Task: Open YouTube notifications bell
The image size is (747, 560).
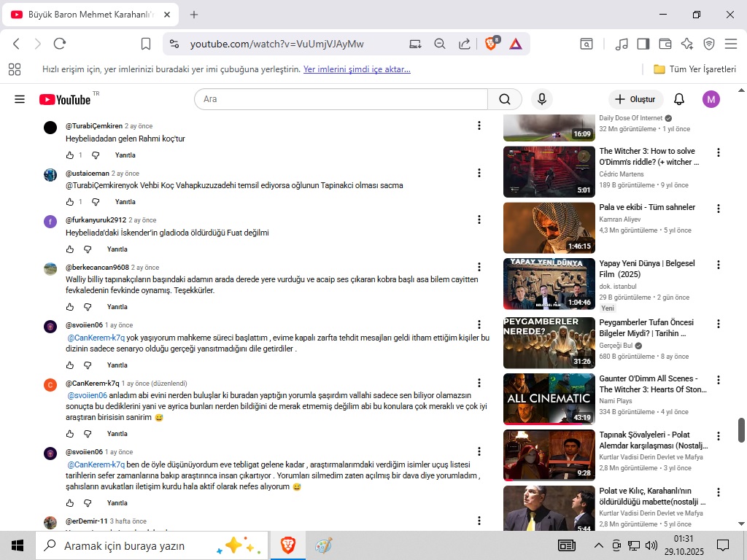Action: [679, 99]
